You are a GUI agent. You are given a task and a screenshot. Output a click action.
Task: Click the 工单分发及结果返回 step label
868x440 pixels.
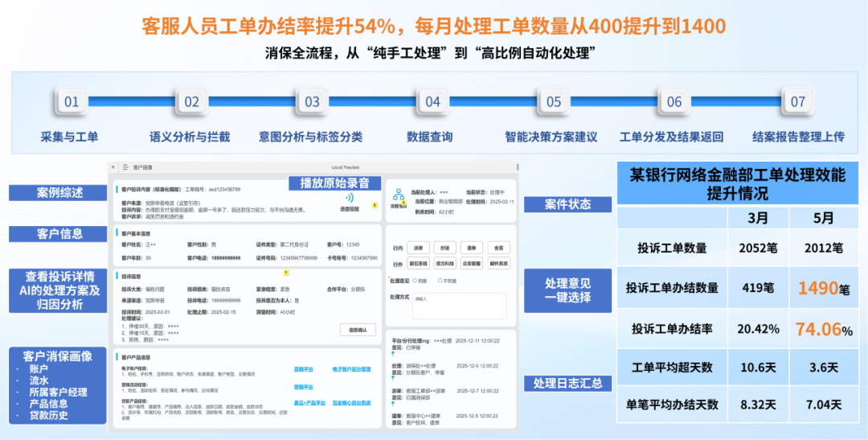pyautogui.click(x=671, y=137)
